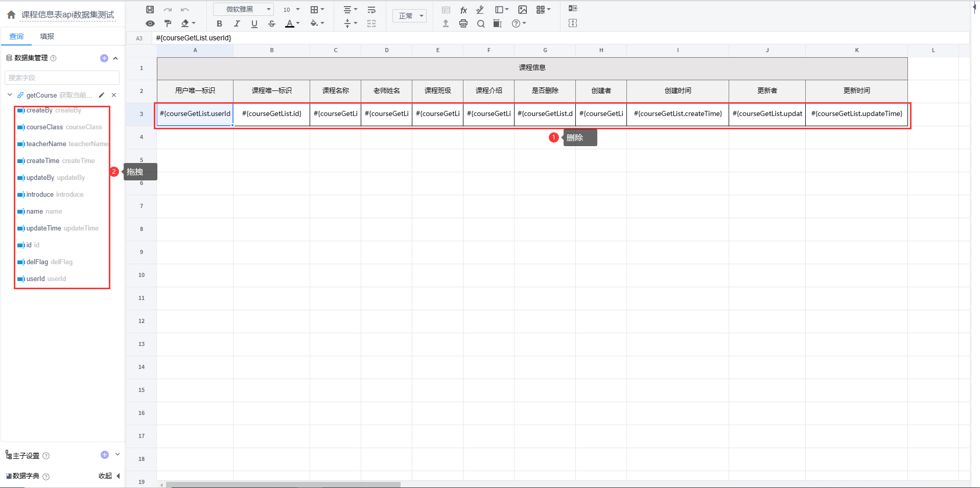The height and width of the screenshot is (488, 980).
Task: Select the userId field in the tree
Action: click(x=42, y=279)
